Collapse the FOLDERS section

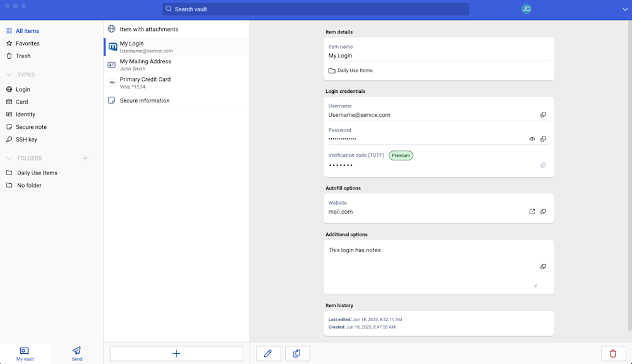(x=9, y=158)
